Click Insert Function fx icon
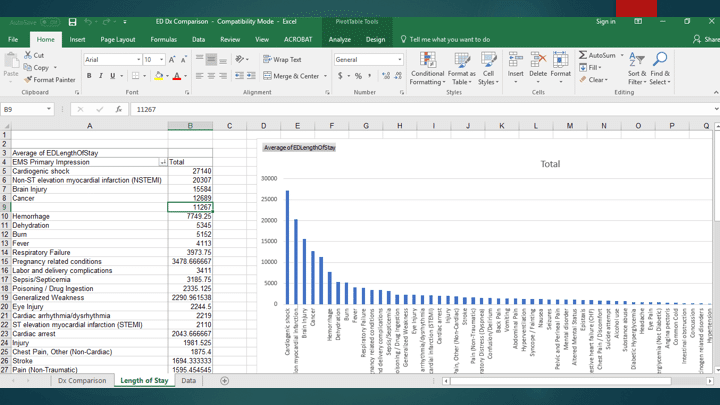This screenshot has height=405, width=720. [118, 109]
